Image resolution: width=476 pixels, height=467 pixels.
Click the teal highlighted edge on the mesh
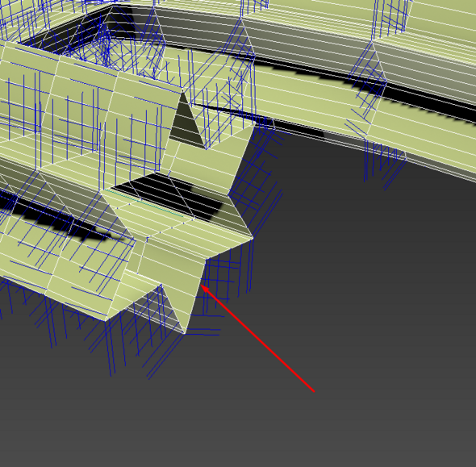point(146,202)
